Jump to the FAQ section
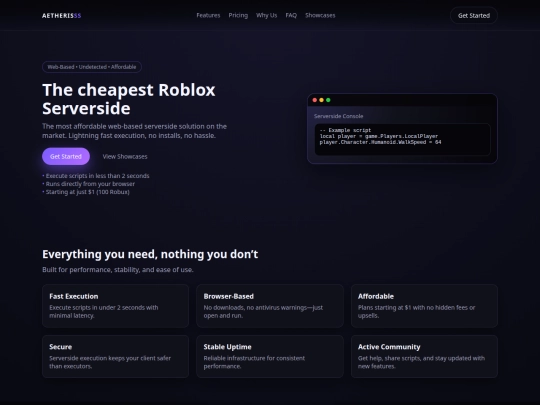The width and height of the screenshot is (540, 405). 291,15
